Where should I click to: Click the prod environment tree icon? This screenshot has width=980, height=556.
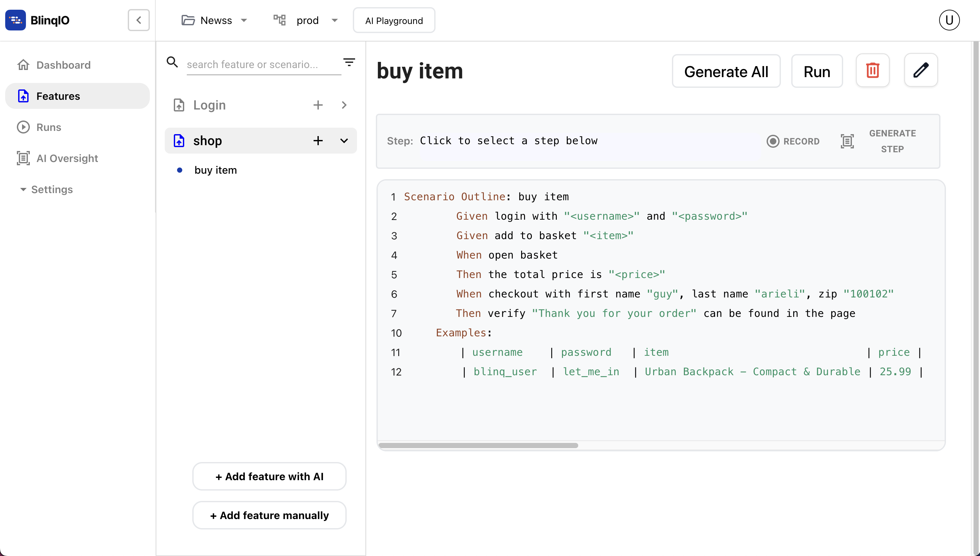coord(279,20)
